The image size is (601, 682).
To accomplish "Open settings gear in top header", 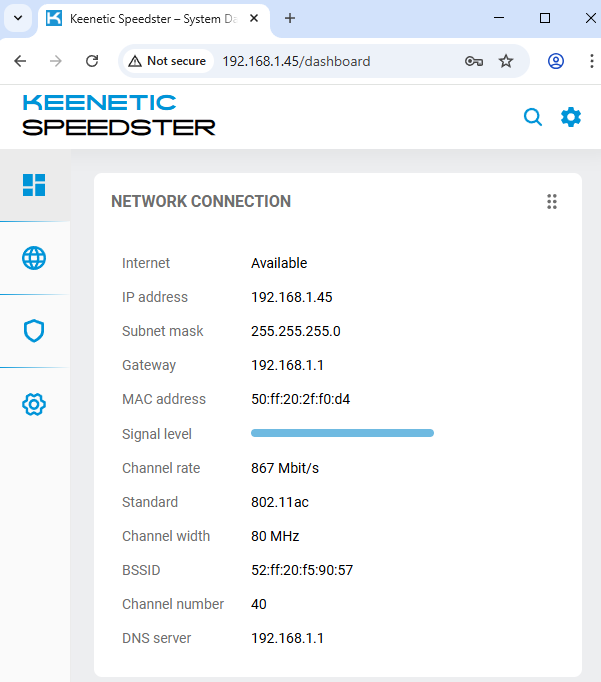I will (x=571, y=117).
